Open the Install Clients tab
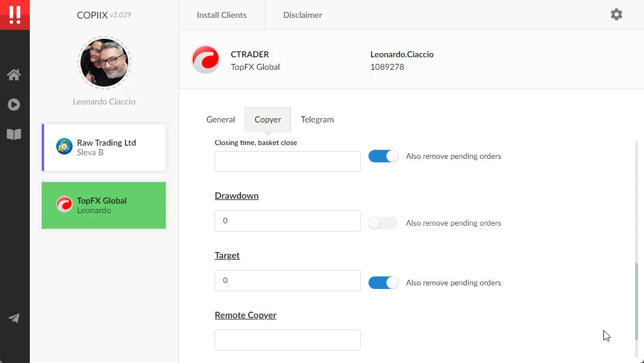Image resolution: width=644 pixels, height=363 pixels. pos(222,15)
